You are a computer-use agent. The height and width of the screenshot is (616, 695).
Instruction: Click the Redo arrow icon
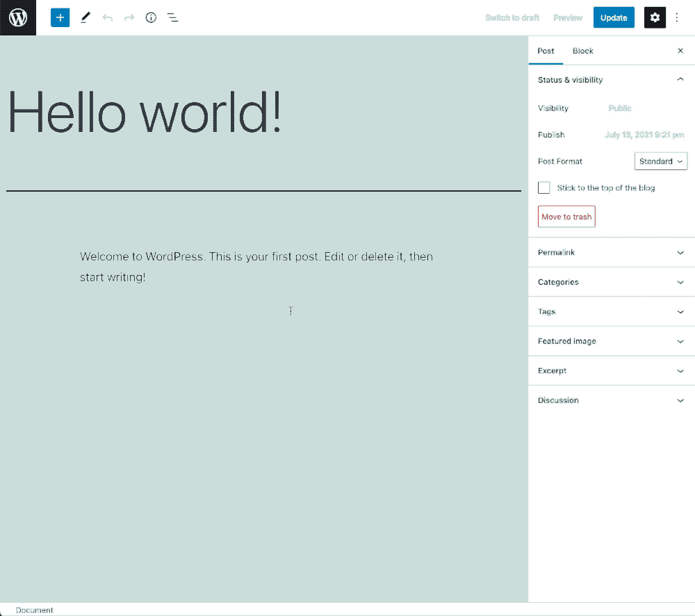(x=129, y=17)
